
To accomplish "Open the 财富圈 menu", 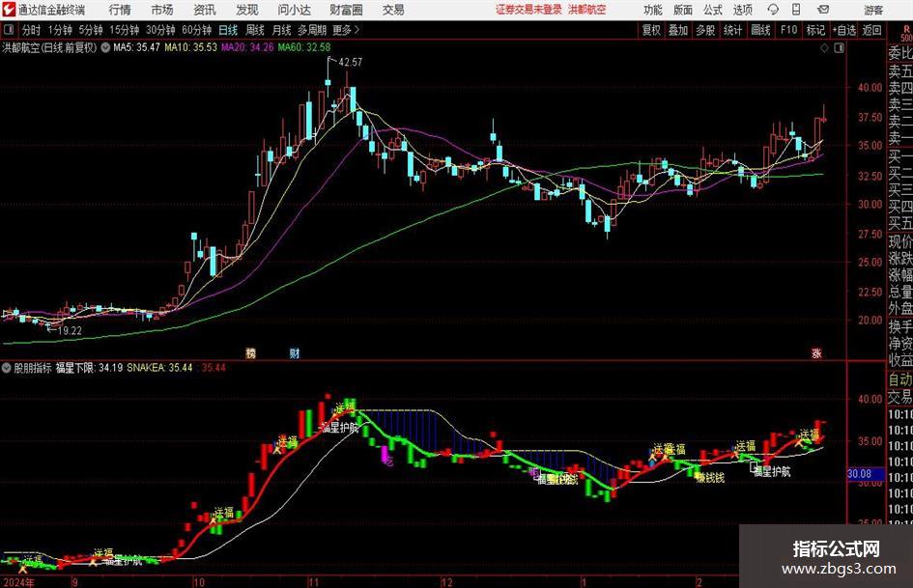I will 346,10.
